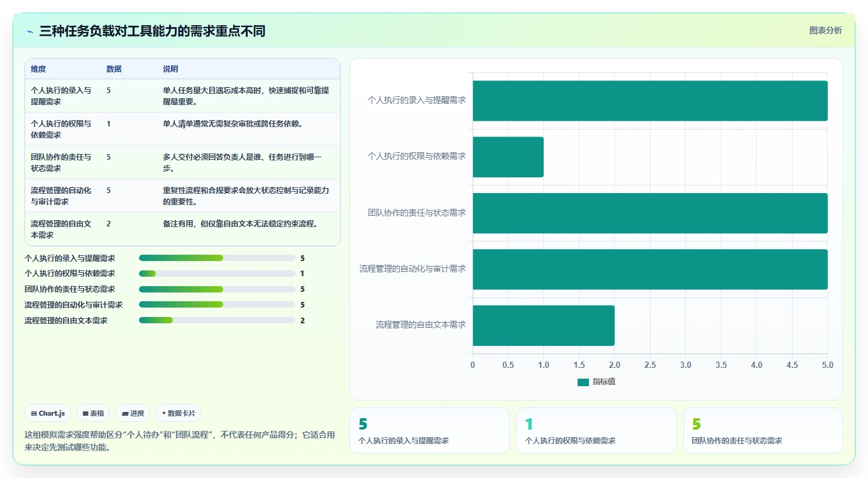Click the lightning icon beside the title

[30, 31]
